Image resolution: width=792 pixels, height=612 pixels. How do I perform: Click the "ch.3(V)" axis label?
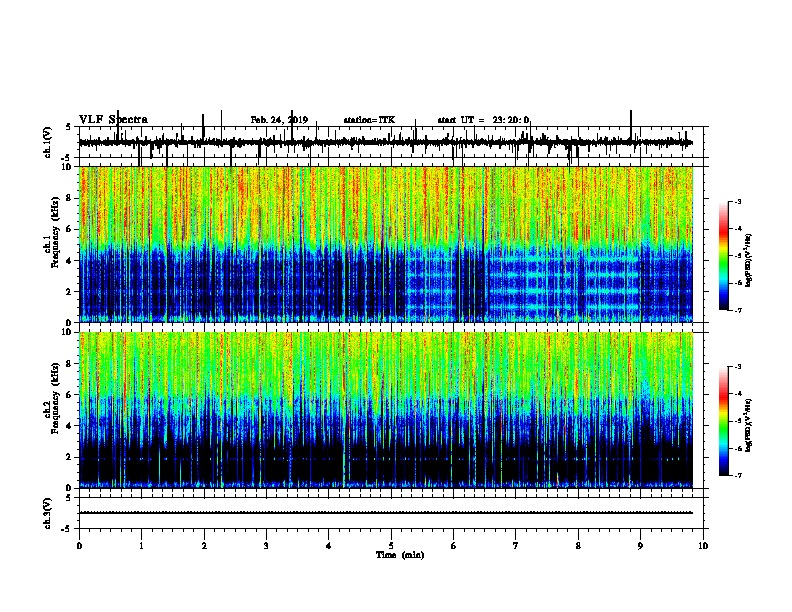[x=48, y=513]
